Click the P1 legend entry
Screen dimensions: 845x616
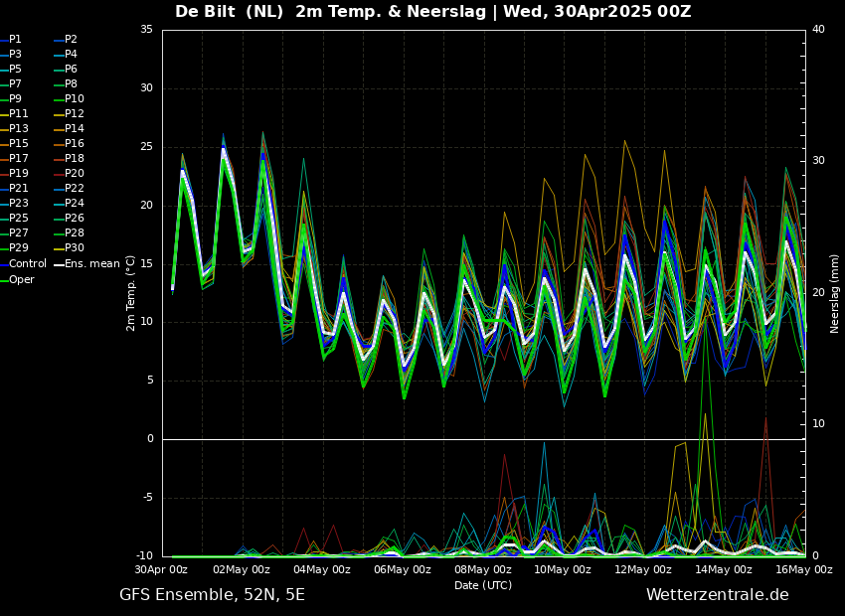point(15,40)
